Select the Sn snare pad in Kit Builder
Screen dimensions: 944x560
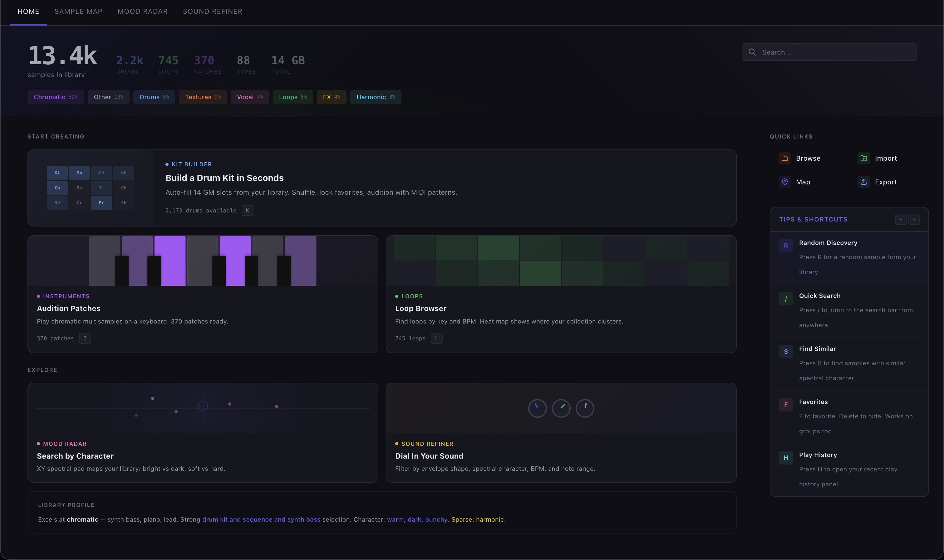point(79,173)
